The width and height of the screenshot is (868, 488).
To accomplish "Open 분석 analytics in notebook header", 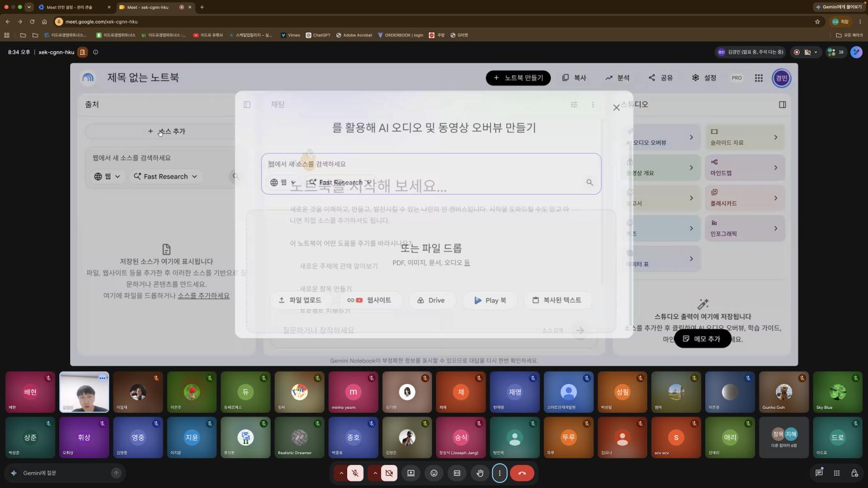I will coord(617,78).
